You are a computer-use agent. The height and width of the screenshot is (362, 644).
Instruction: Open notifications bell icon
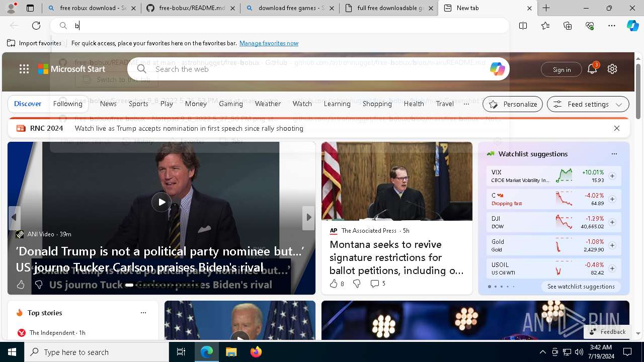tap(592, 69)
